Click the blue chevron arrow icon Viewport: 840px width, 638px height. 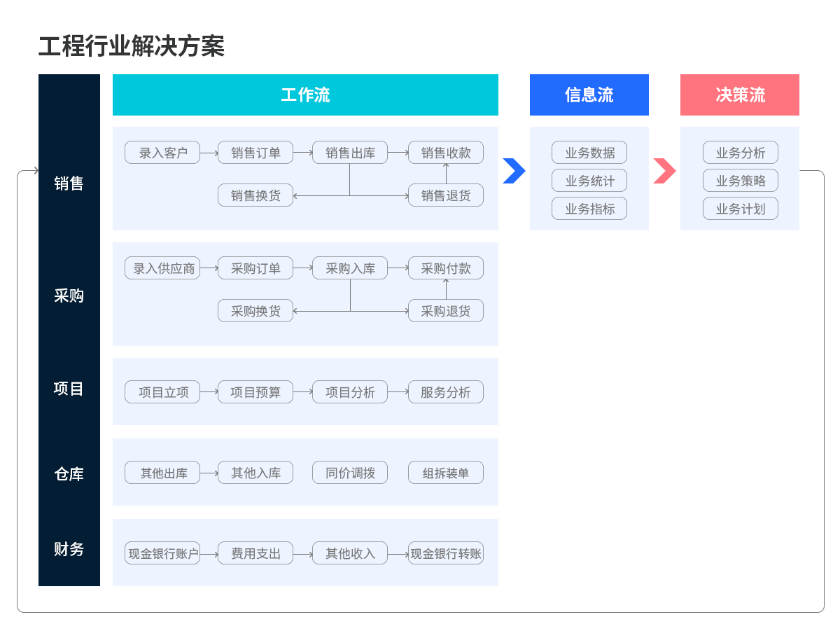point(514,171)
